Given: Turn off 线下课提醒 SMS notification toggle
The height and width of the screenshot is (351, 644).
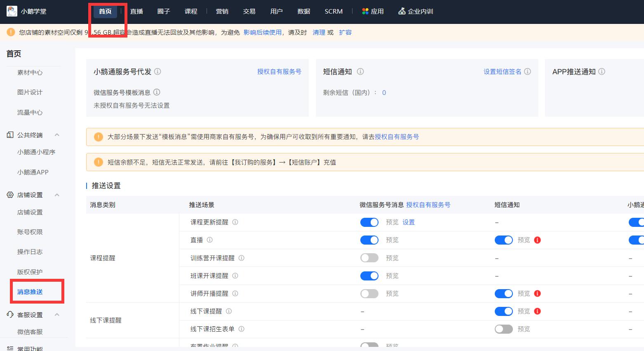Looking at the screenshot, I should [x=503, y=311].
